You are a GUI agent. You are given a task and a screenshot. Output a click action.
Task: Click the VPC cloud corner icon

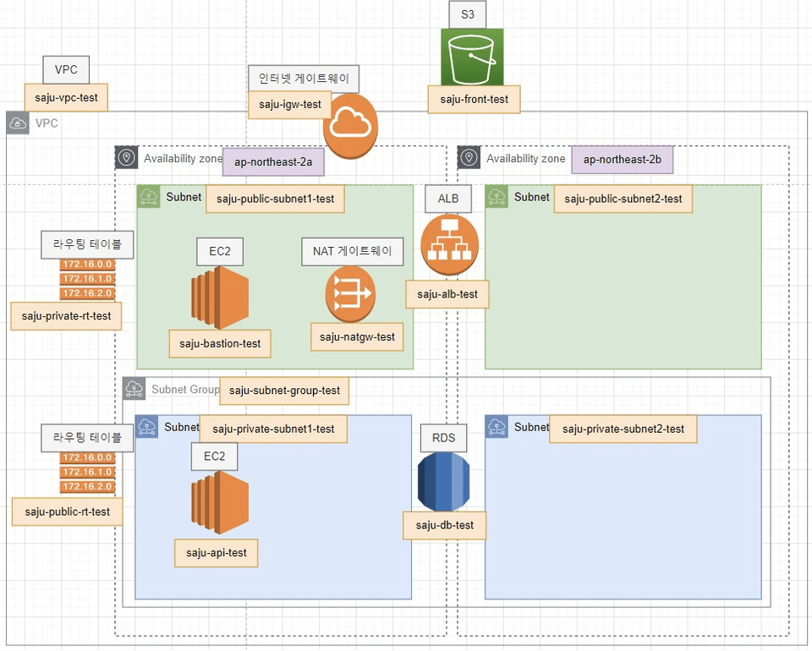pyautogui.click(x=18, y=123)
